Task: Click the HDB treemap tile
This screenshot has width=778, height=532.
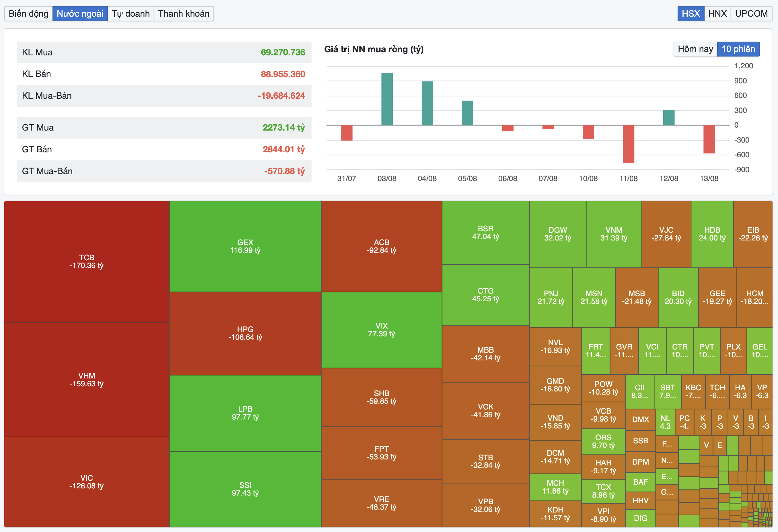Action: tap(712, 234)
